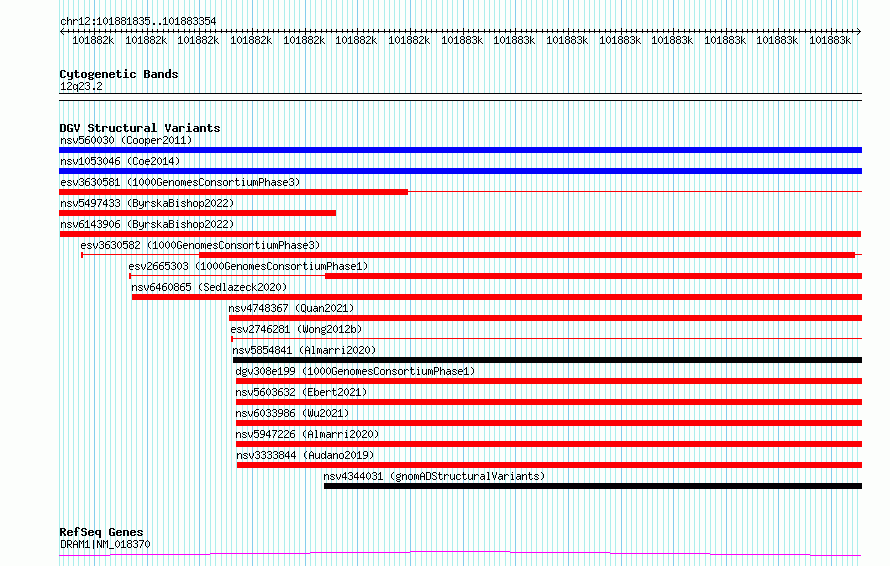The width and height of the screenshot is (890, 566).
Task: Click the magenta DRAM1 gene line
Action: pyautogui.click(x=460, y=554)
